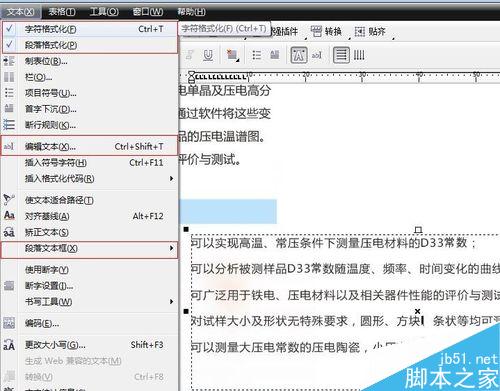Expand 书写工具(W) submenu arrow
Viewport: 500px width, 391px height.
coord(171,302)
